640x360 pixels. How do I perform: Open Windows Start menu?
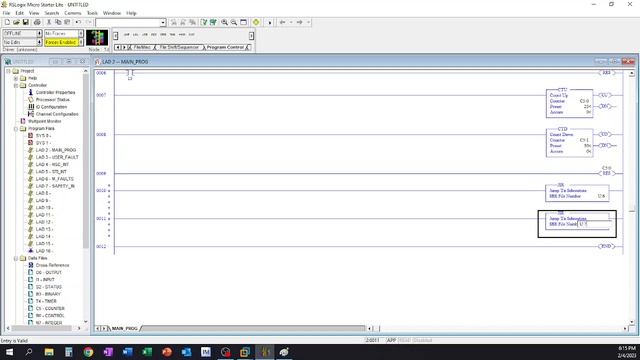click(x=9, y=352)
